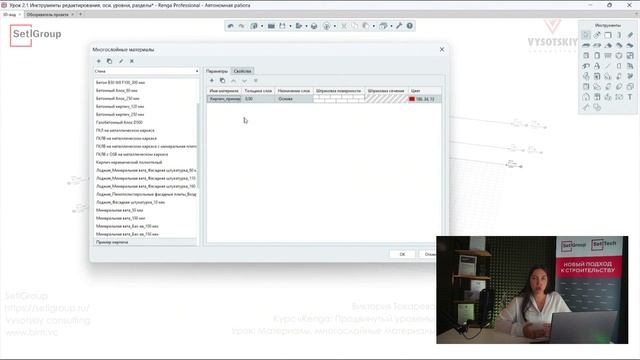The height and width of the screenshot is (360, 640).
Task: Duplicate the selected multilayer material
Action: (x=109, y=61)
